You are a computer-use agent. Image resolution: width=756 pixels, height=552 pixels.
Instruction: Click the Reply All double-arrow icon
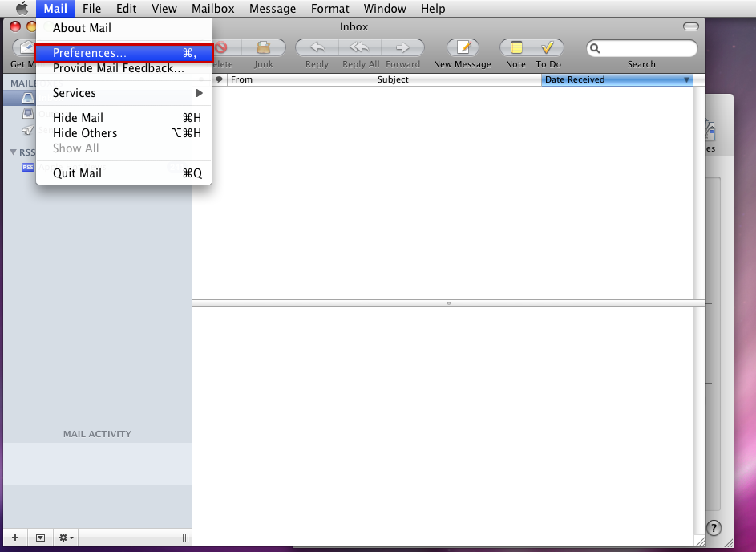[360, 47]
